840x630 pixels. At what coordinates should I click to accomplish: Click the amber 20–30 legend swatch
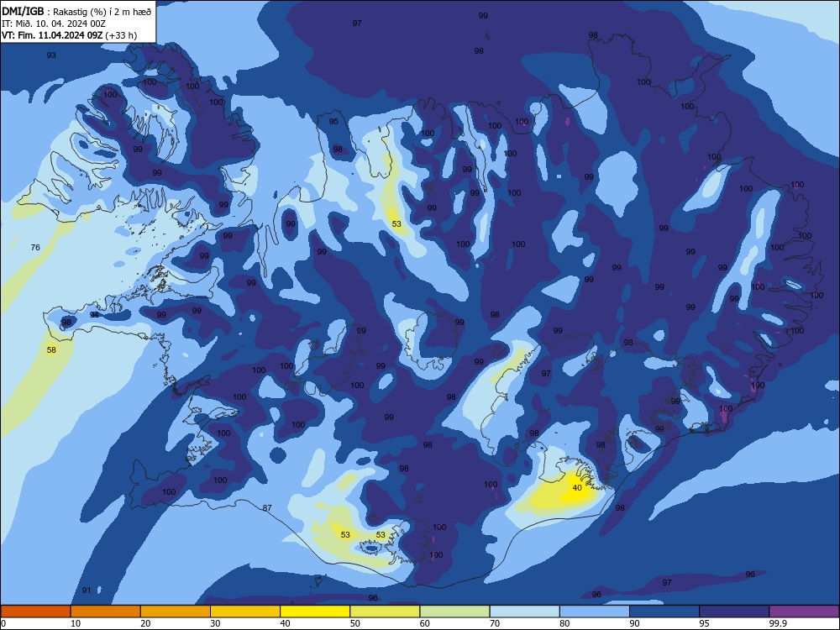coord(176,612)
